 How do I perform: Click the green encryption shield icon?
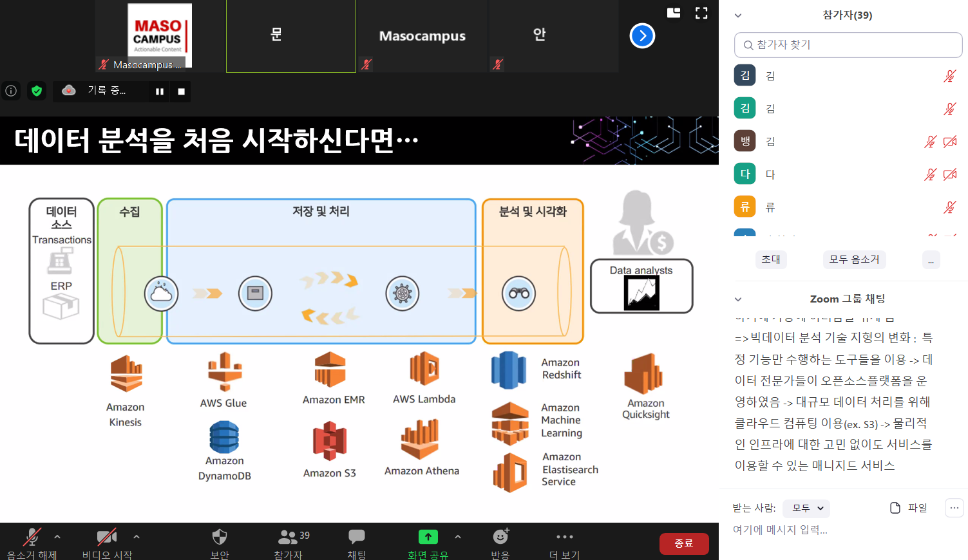pyautogui.click(x=37, y=91)
